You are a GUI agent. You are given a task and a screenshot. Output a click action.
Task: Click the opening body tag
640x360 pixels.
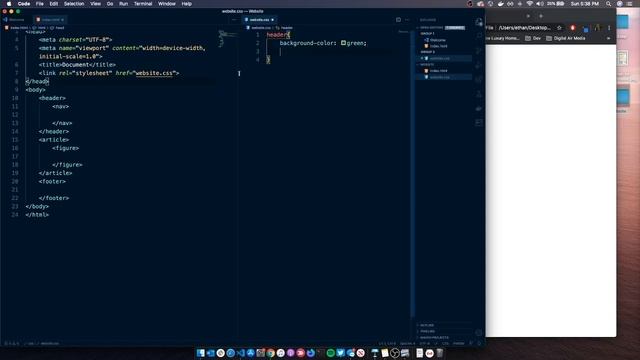36,90
